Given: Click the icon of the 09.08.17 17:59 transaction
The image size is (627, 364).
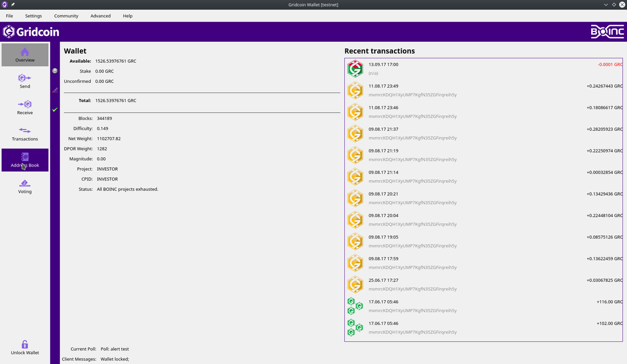Looking at the screenshot, I should 355,263.
